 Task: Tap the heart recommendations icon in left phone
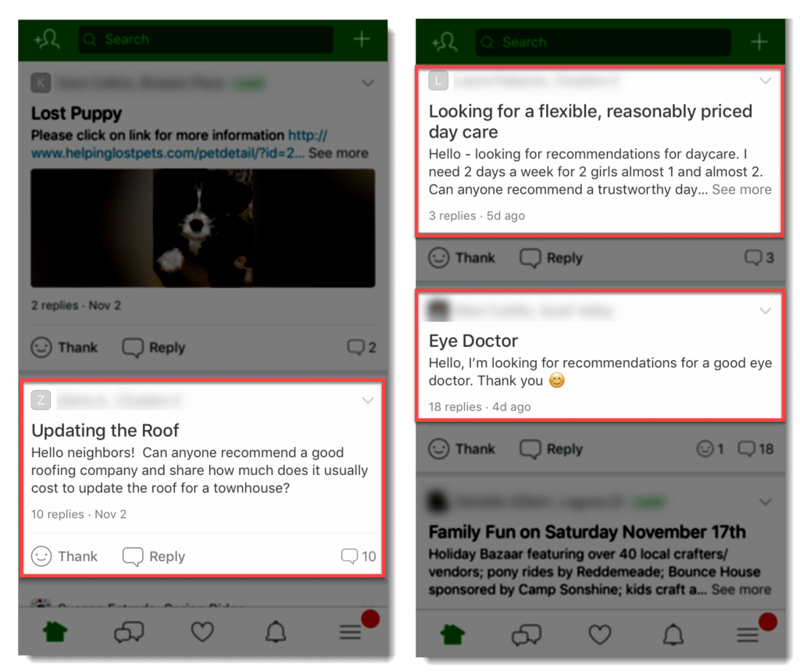click(202, 631)
